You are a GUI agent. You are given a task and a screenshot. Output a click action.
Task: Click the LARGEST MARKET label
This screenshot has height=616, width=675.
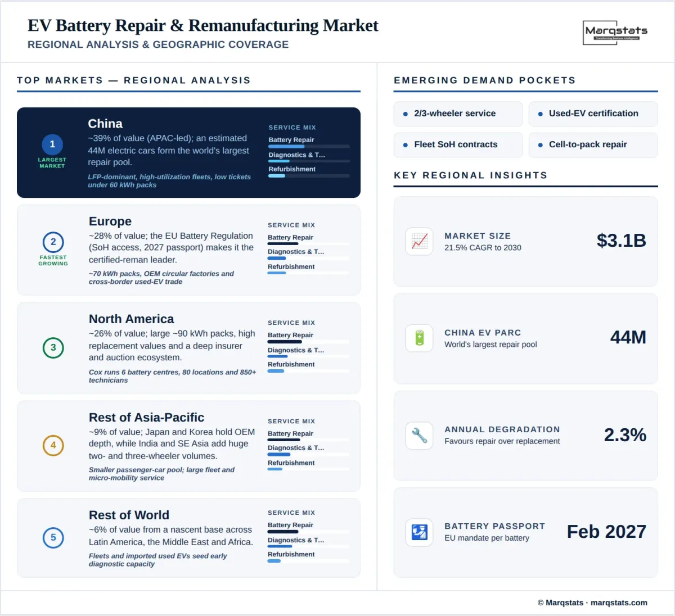pyautogui.click(x=52, y=163)
